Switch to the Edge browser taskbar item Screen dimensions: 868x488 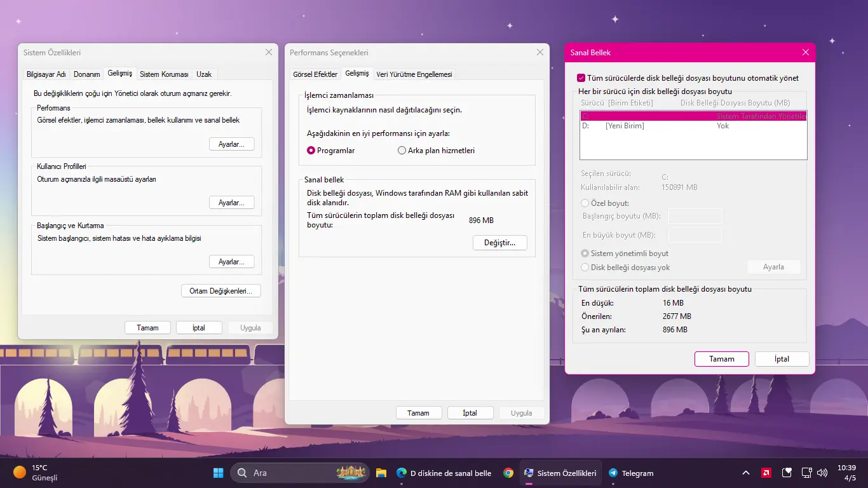pos(444,473)
